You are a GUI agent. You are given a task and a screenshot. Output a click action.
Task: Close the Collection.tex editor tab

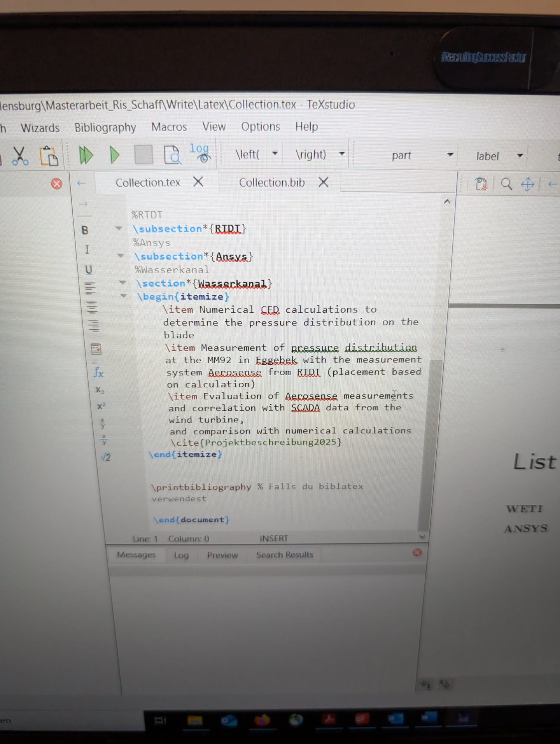tap(198, 182)
